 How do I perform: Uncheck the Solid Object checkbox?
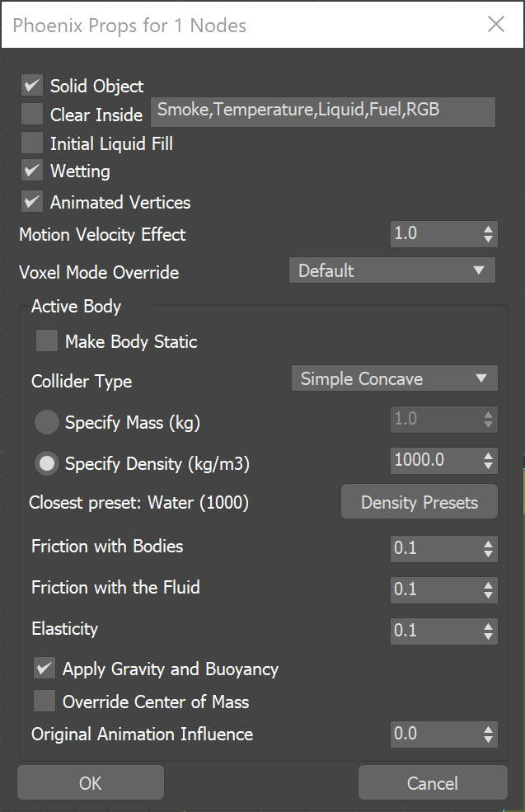pyautogui.click(x=31, y=85)
